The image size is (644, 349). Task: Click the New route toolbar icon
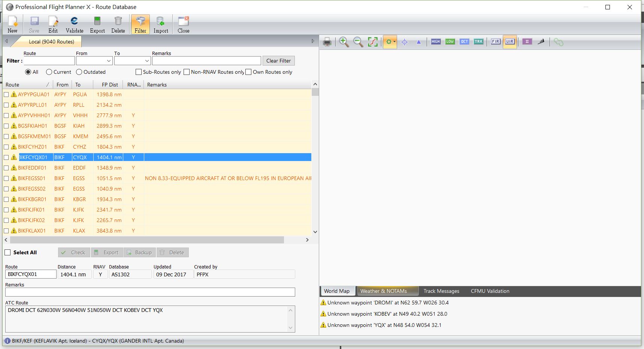[13, 25]
